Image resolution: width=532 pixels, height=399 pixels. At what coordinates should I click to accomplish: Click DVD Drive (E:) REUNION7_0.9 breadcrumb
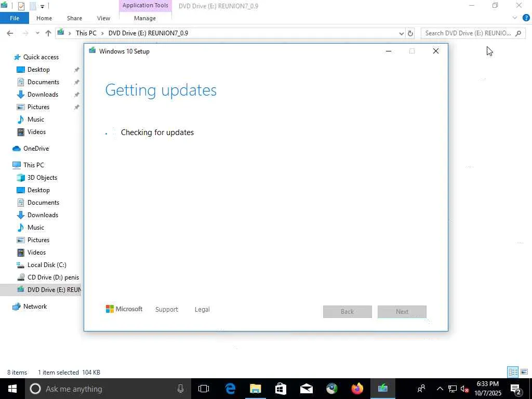(148, 33)
